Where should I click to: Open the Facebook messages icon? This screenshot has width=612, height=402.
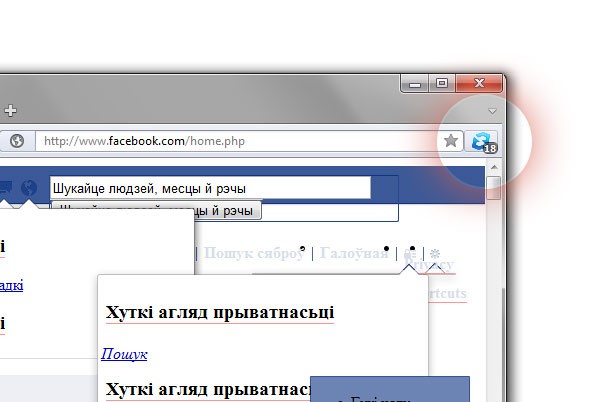(x=5, y=188)
